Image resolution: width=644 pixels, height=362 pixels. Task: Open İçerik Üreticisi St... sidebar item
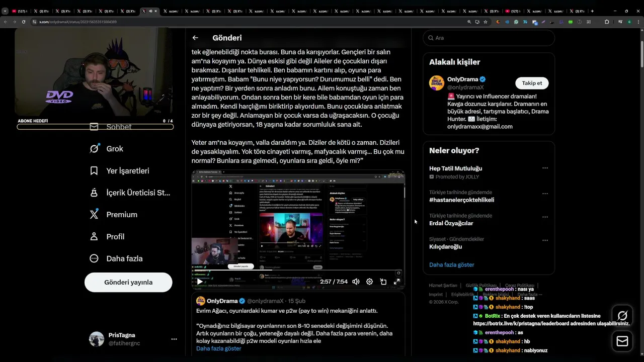130,193
